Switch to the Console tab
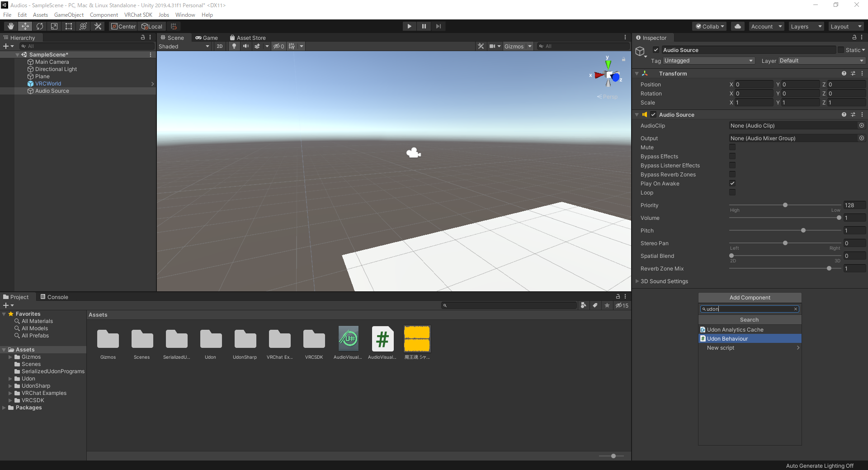 (54, 297)
